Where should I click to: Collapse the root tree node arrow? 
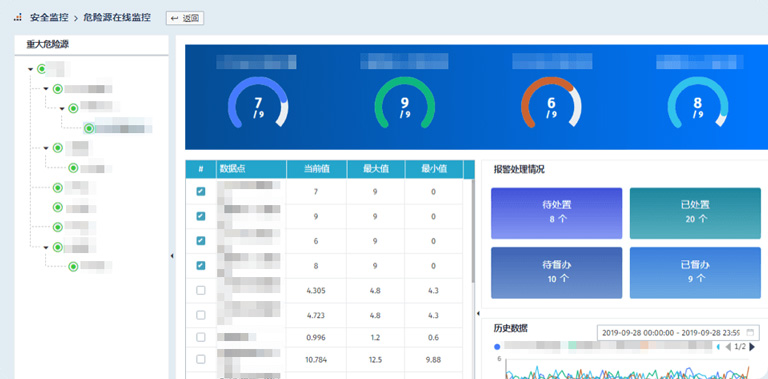[30, 70]
